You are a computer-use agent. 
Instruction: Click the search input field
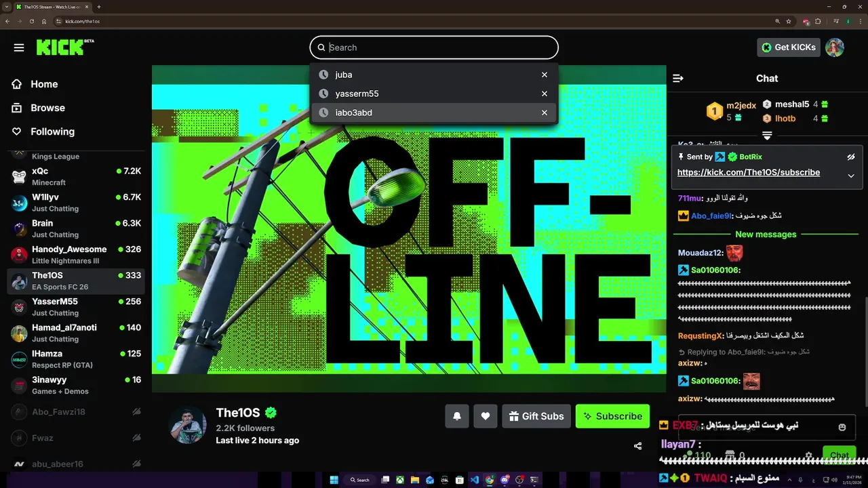pos(434,47)
